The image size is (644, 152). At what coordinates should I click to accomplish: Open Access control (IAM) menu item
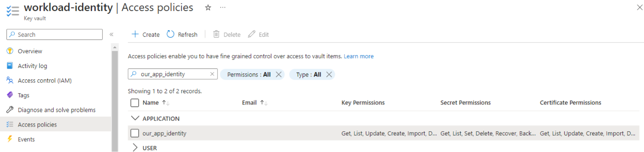point(44,80)
